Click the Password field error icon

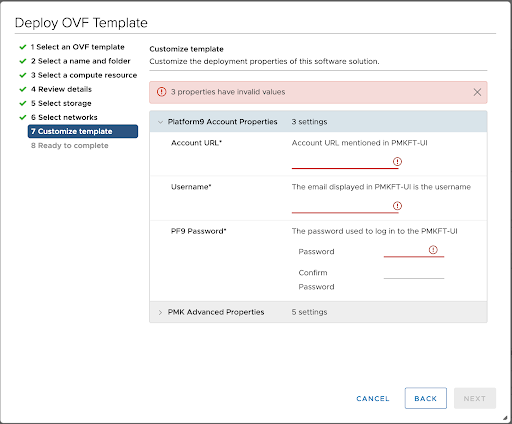coord(433,250)
